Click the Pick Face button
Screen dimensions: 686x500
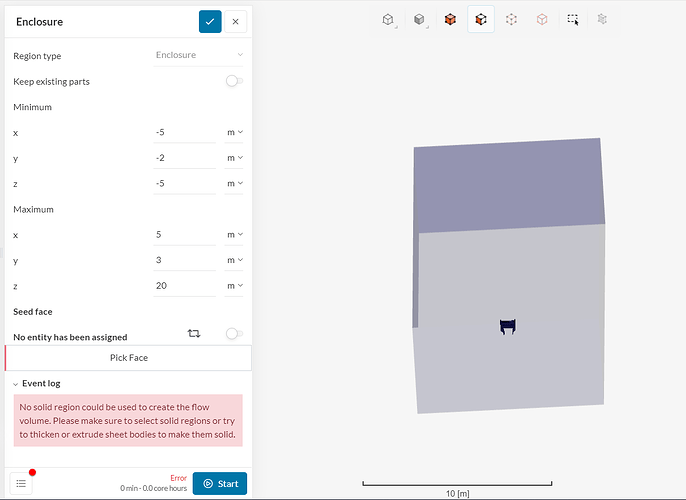pos(129,358)
